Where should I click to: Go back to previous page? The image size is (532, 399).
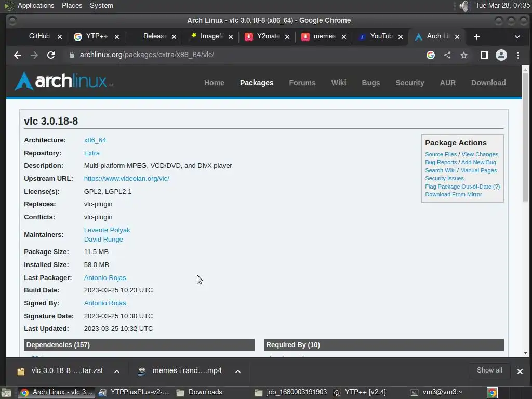point(18,55)
